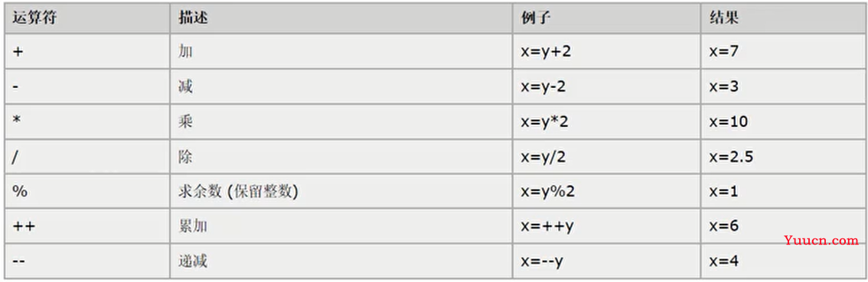Image resolution: width=868 pixels, height=282 pixels.
Task: Select the ++ increment operator cell
Action: point(87,226)
